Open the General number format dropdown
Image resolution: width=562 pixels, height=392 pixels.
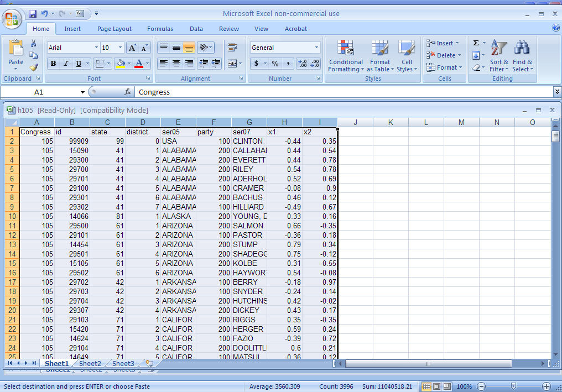pos(316,48)
